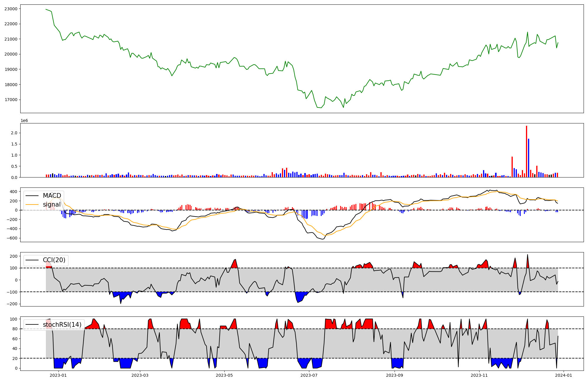Click the -600 MACD axis tick label
The height and width of the screenshot is (382, 588).
tap(13, 238)
